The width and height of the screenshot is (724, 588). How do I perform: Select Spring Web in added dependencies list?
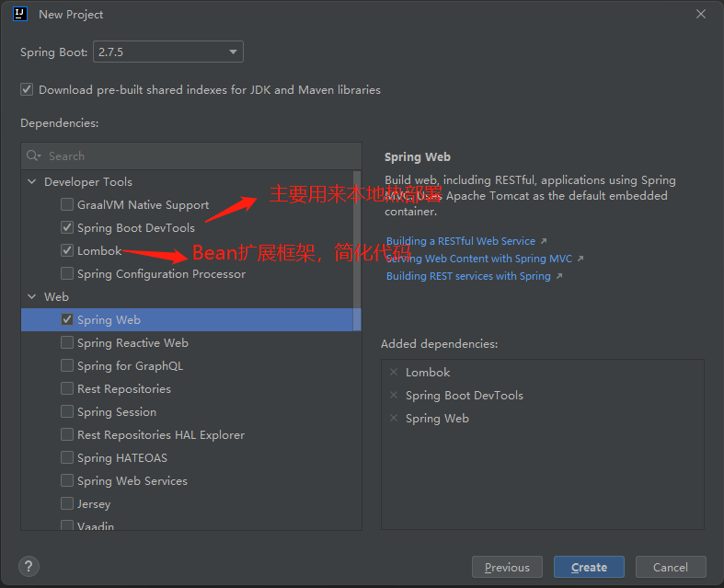437,419
